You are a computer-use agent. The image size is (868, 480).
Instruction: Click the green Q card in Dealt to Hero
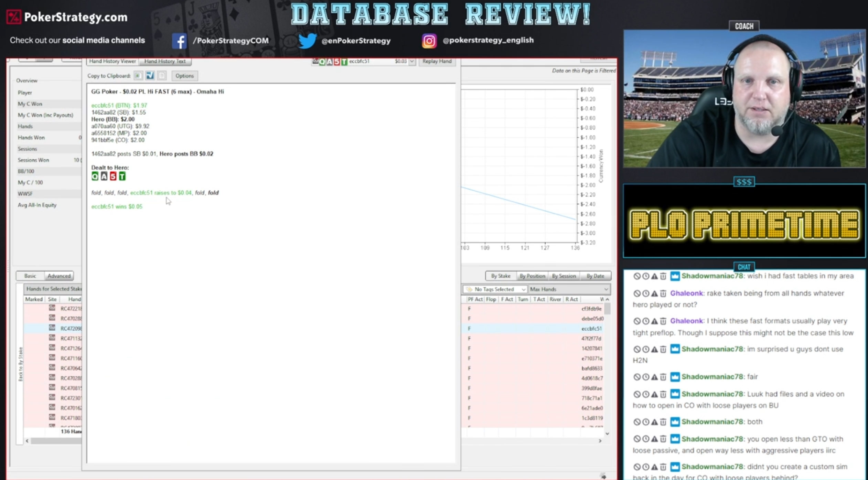pyautogui.click(x=95, y=177)
